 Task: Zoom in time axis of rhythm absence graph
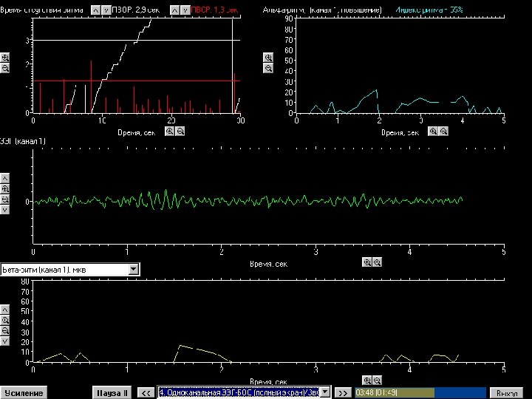[169, 131]
